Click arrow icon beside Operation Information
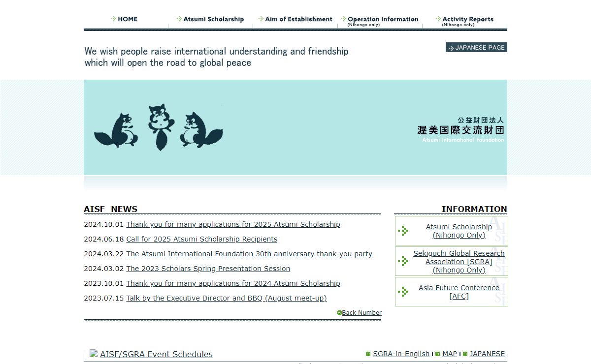The image size is (591, 364). coord(344,19)
